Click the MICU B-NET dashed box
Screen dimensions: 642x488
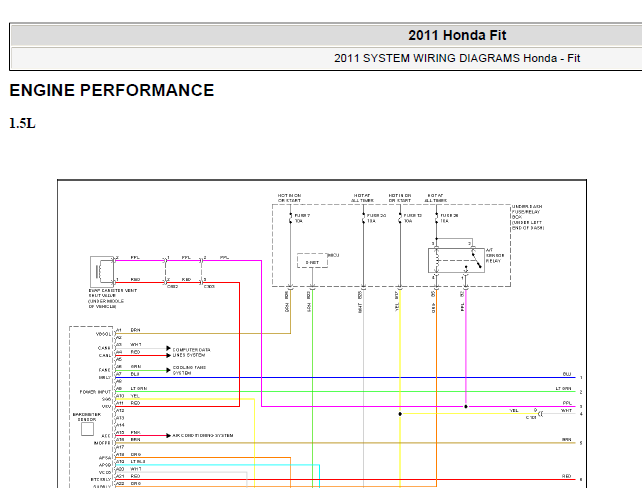point(312,261)
